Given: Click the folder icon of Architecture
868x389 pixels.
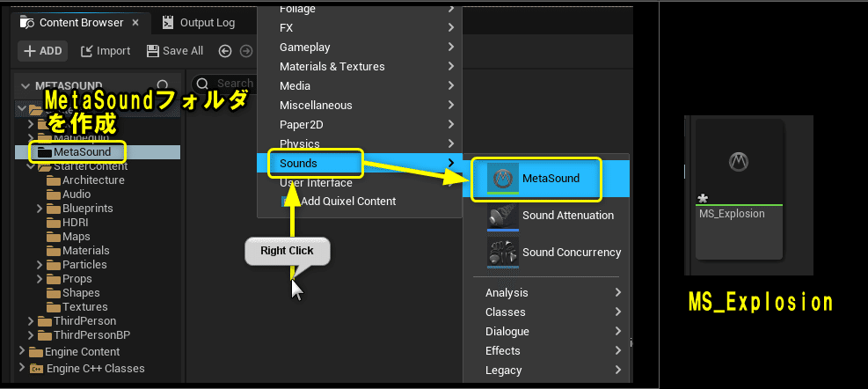Looking at the screenshot, I should [x=54, y=180].
